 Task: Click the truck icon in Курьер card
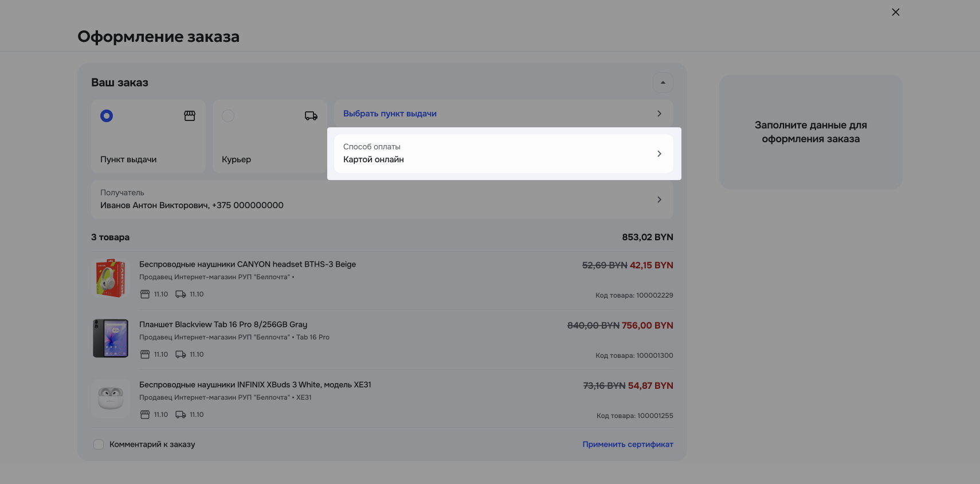point(311,116)
